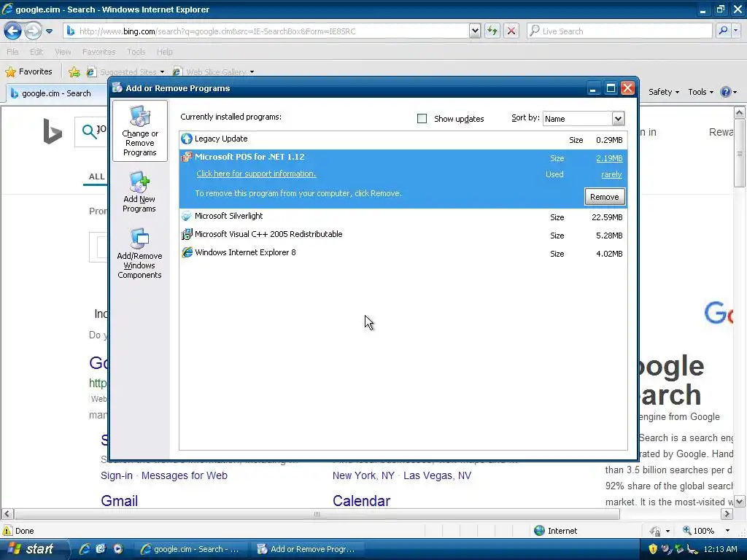Click the status bar warning icon

(7, 531)
